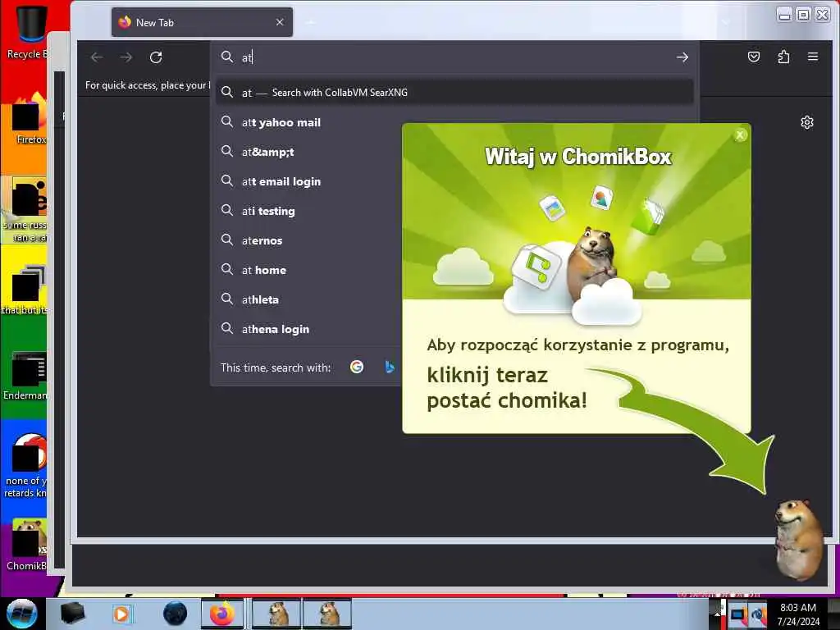Open the new tab page settings gear
The width and height of the screenshot is (840, 630).
point(807,123)
